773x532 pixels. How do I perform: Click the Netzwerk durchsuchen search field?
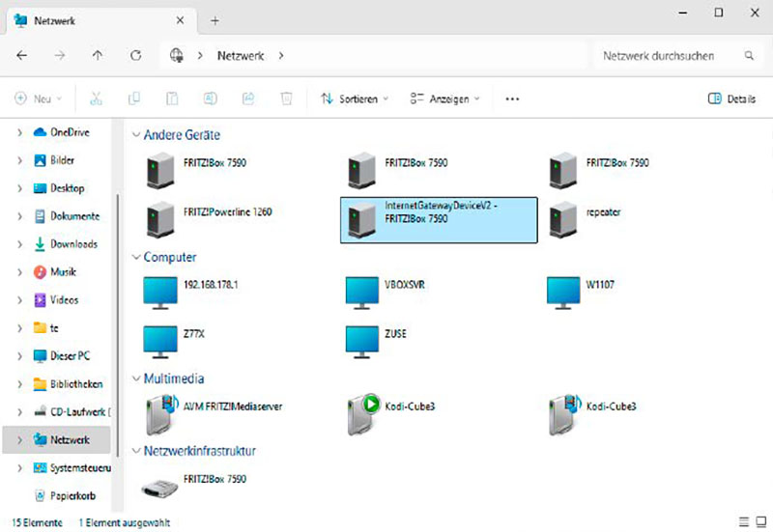(x=676, y=56)
